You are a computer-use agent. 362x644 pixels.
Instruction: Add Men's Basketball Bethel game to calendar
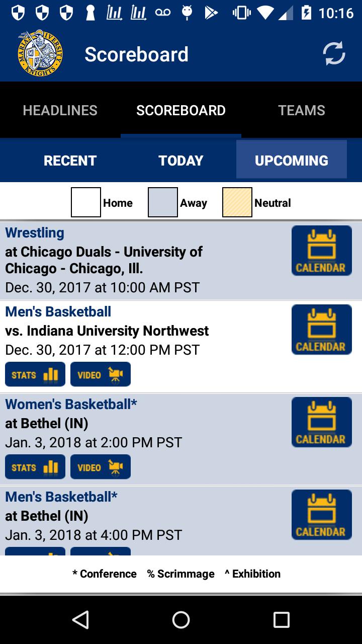click(x=321, y=515)
